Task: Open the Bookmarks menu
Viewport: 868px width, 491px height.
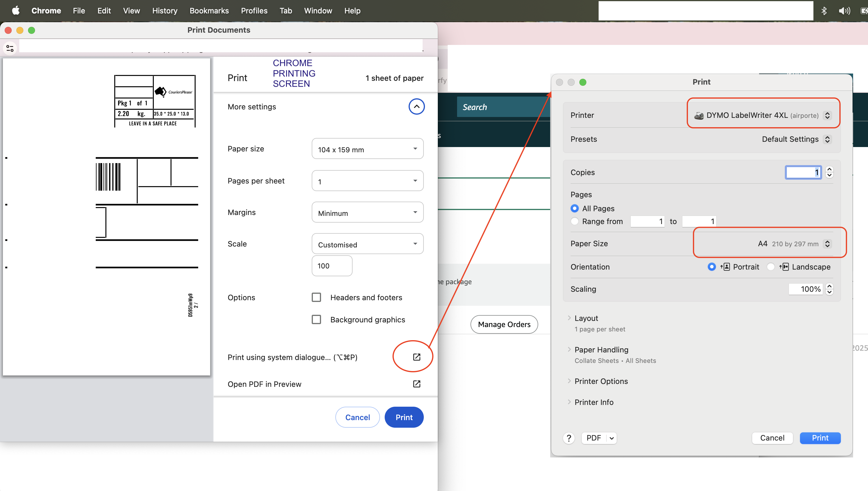Action: [209, 11]
